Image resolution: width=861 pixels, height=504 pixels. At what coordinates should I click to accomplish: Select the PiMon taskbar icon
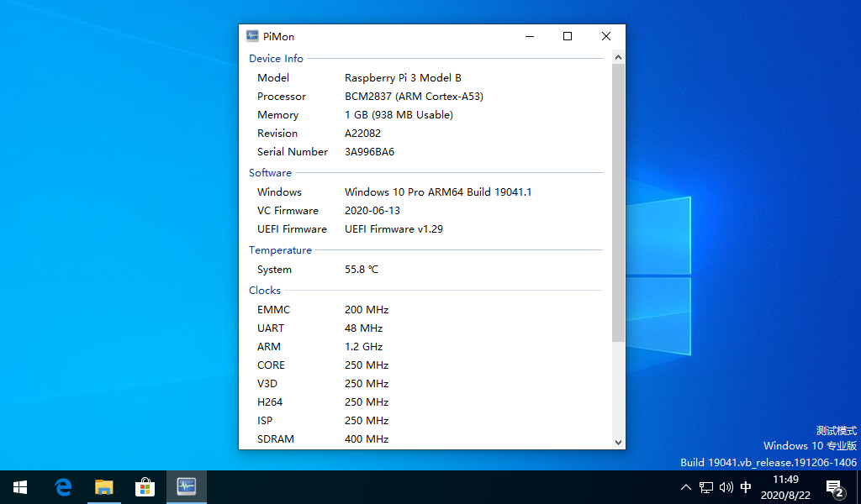[186, 487]
